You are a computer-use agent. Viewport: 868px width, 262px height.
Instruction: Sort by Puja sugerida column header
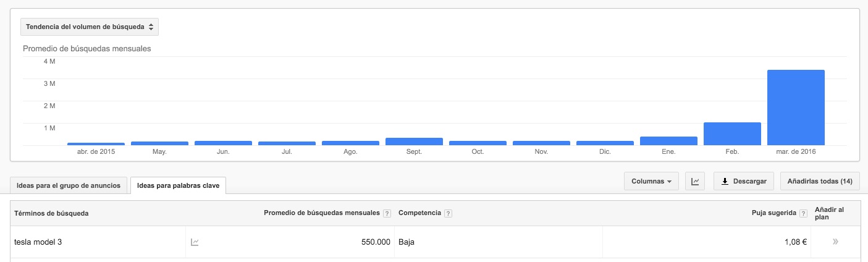pyautogui.click(x=773, y=213)
